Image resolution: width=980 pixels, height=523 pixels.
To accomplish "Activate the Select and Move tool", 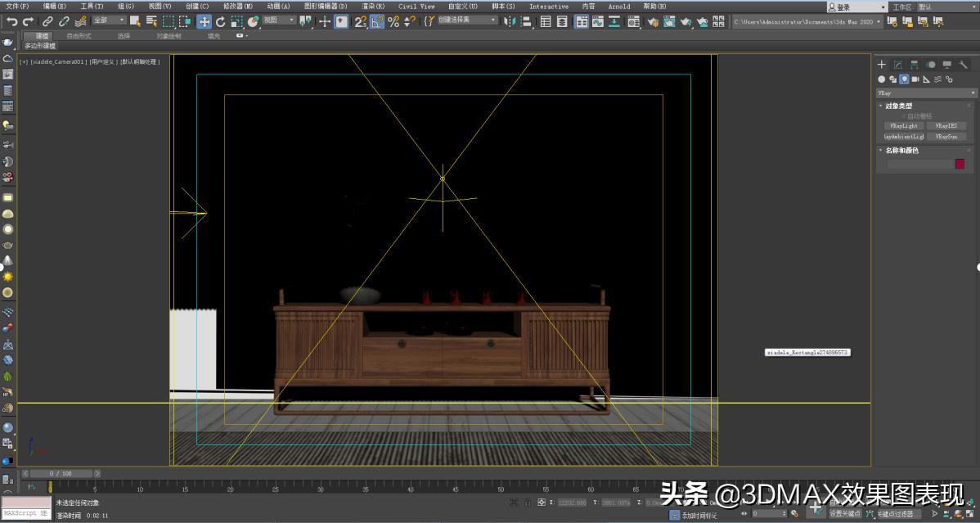I will tap(203, 21).
